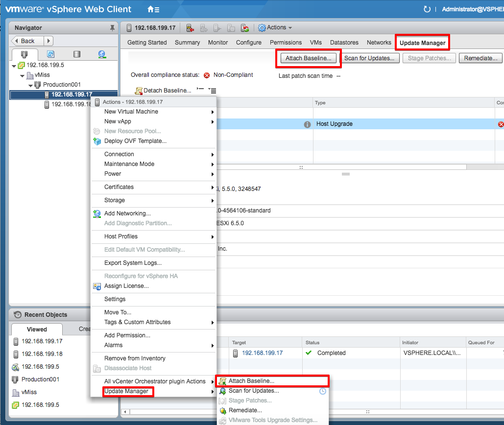Click the Detach Baseline scroll icon
504x425 pixels.
[x=139, y=91]
